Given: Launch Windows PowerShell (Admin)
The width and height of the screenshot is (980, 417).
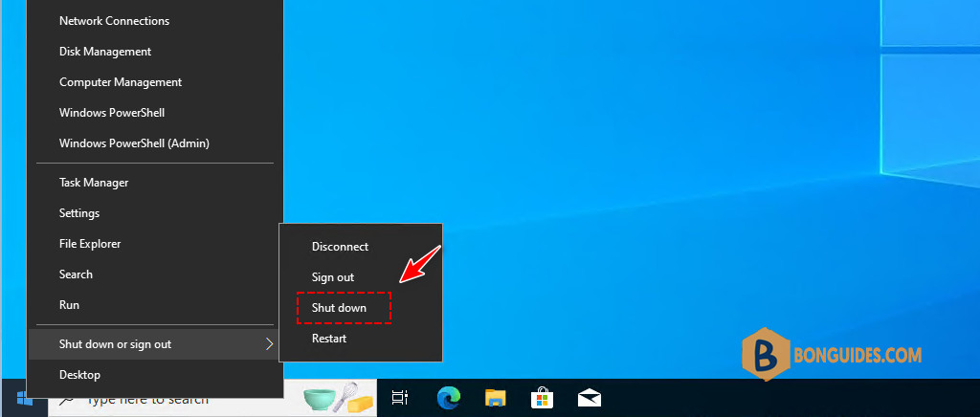Looking at the screenshot, I should 155,143.
